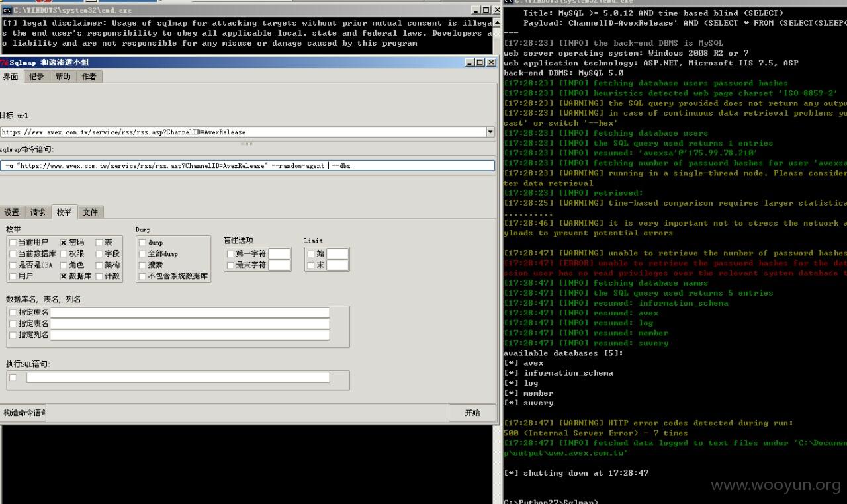Maximize the Sqlmap window
847x504 pixels.
[480, 62]
